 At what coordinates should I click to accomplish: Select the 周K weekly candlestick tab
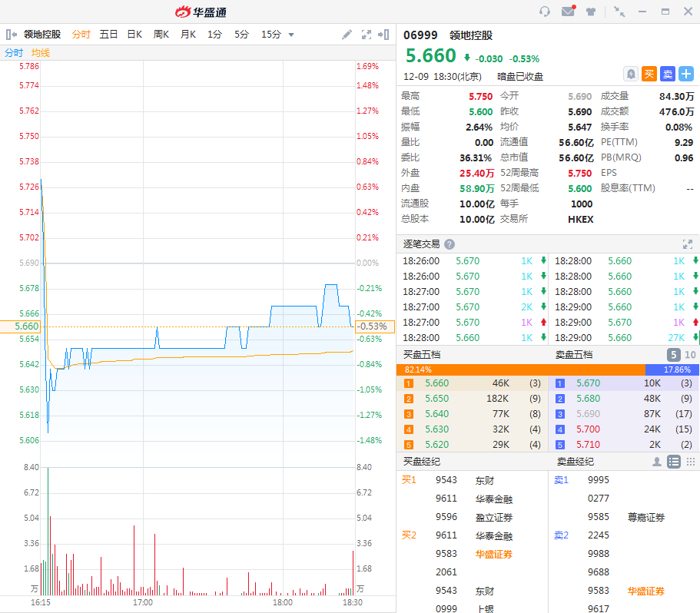pos(161,35)
